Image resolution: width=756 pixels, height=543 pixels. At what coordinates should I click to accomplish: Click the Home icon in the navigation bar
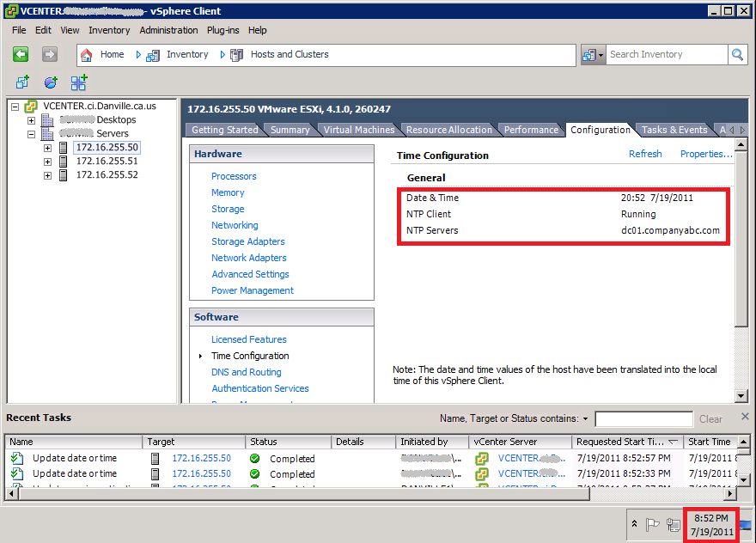[85, 53]
